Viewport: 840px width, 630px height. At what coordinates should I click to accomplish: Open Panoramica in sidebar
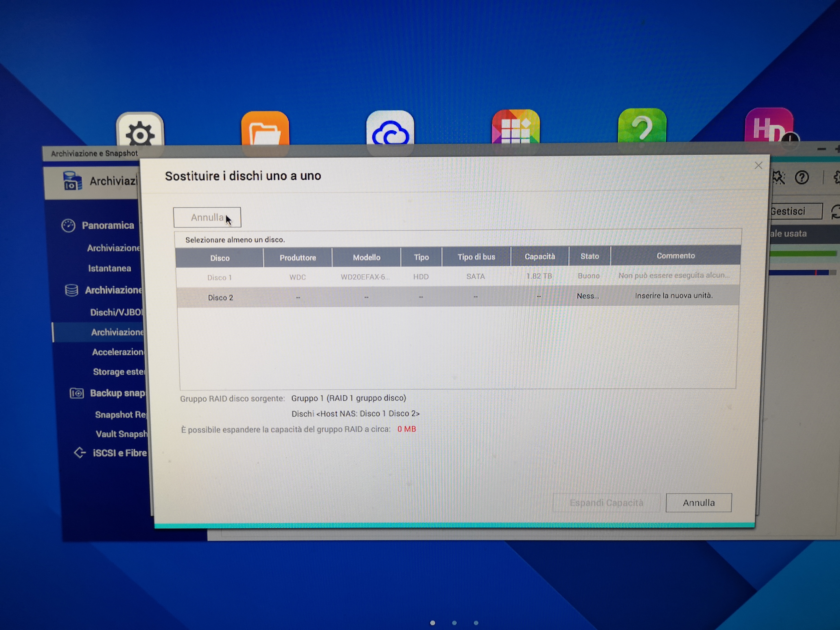(108, 226)
